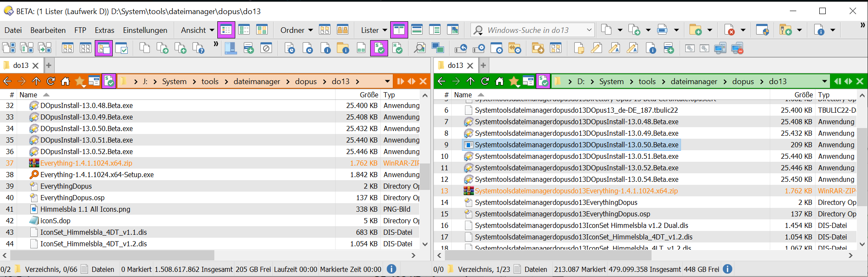Click the info icon in left status bar
This screenshot has width=868, height=277.
392,269
